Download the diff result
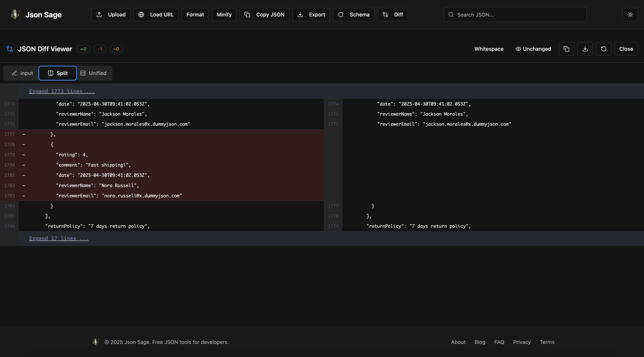 pos(585,49)
